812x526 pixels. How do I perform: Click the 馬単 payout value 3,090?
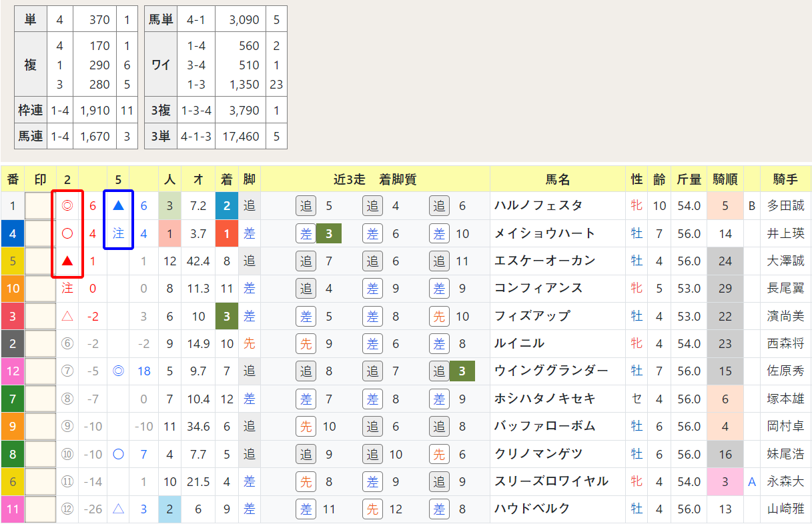tap(244, 20)
